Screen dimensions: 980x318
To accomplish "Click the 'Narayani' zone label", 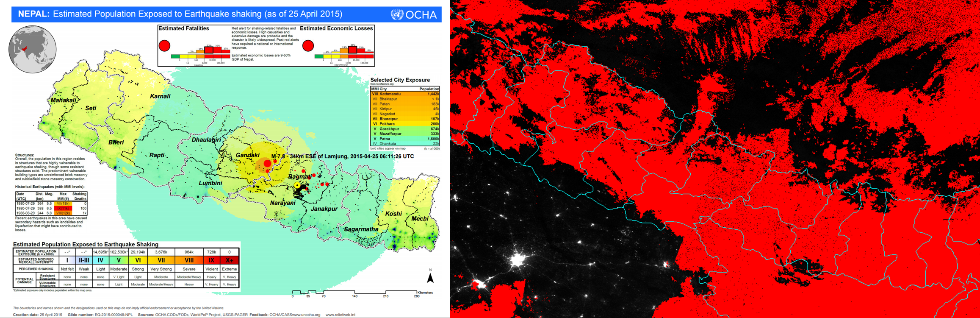I will pos(282,203).
